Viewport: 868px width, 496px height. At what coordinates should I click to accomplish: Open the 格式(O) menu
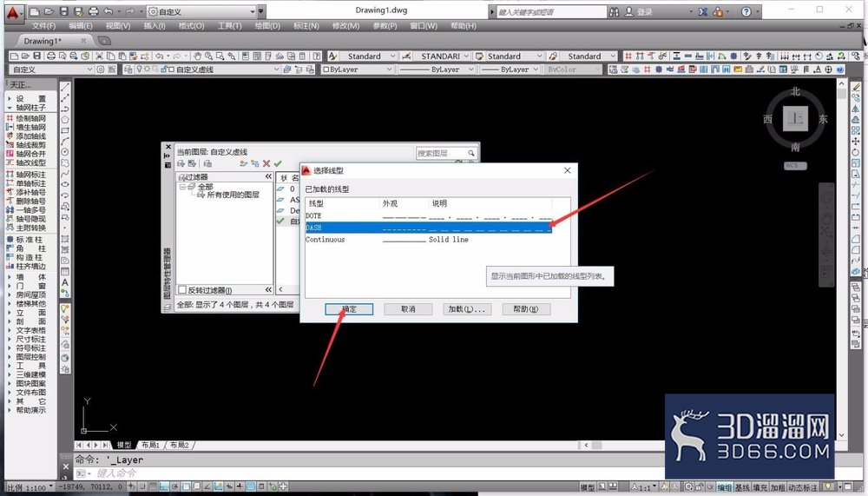191,25
